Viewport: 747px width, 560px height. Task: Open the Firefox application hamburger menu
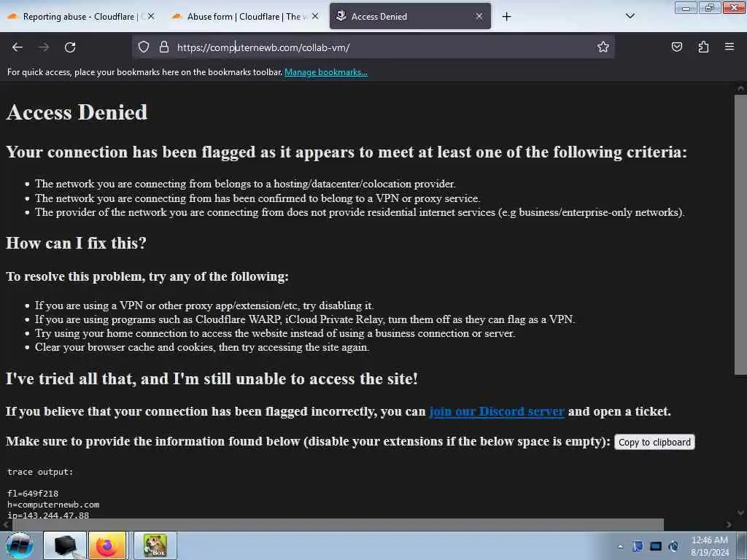(x=729, y=47)
